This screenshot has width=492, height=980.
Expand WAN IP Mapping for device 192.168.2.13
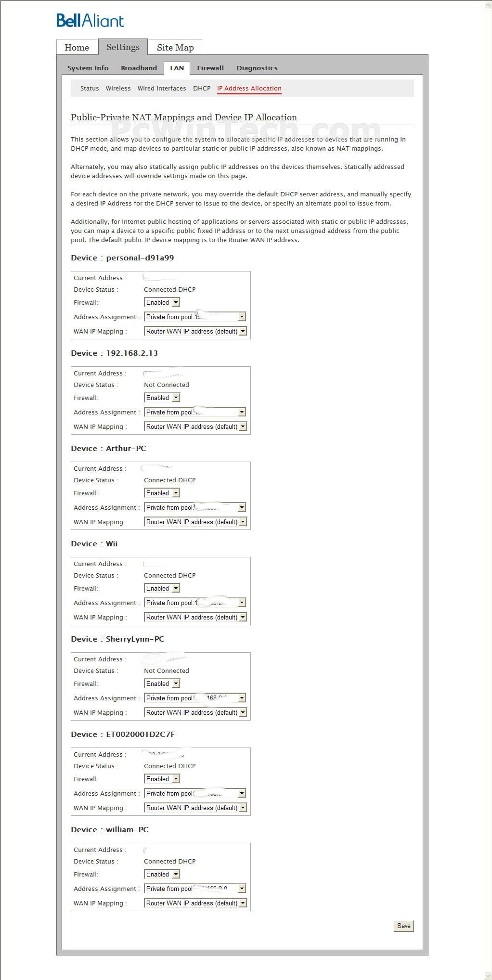pyautogui.click(x=195, y=426)
